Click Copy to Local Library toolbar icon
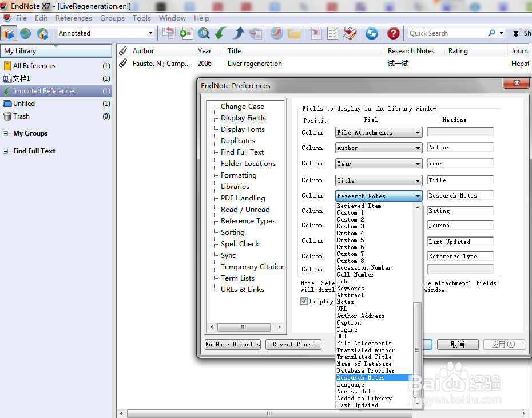The height and width of the screenshot is (418, 532). [x=169, y=33]
